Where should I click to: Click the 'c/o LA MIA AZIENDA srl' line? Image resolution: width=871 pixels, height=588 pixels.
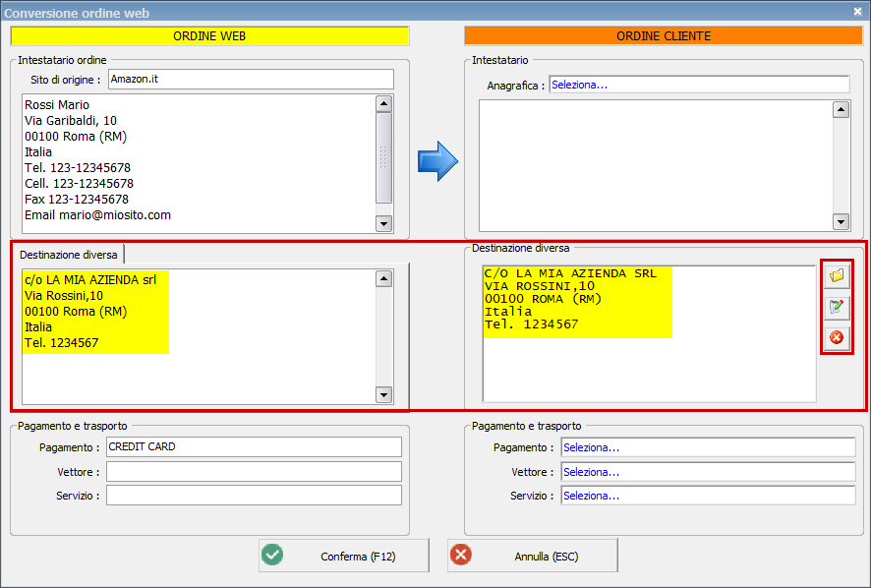coord(90,280)
